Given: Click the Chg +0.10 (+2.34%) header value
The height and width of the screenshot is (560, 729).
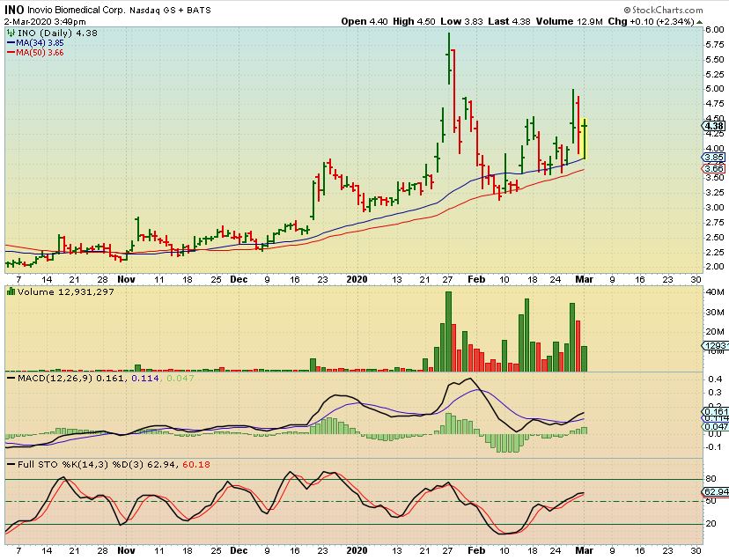Looking at the screenshot, I should click(x=651, y=21).
